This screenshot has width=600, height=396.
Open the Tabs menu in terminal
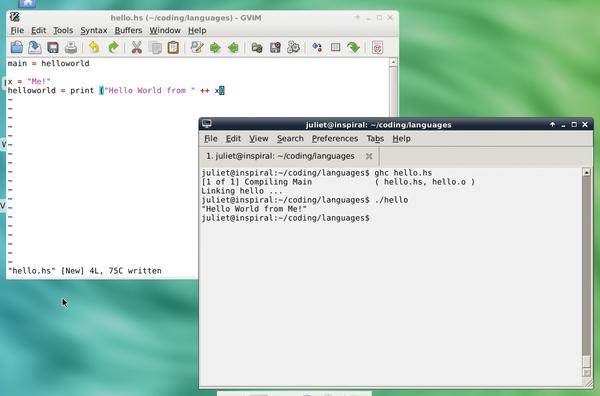click(x=375, y=139)
